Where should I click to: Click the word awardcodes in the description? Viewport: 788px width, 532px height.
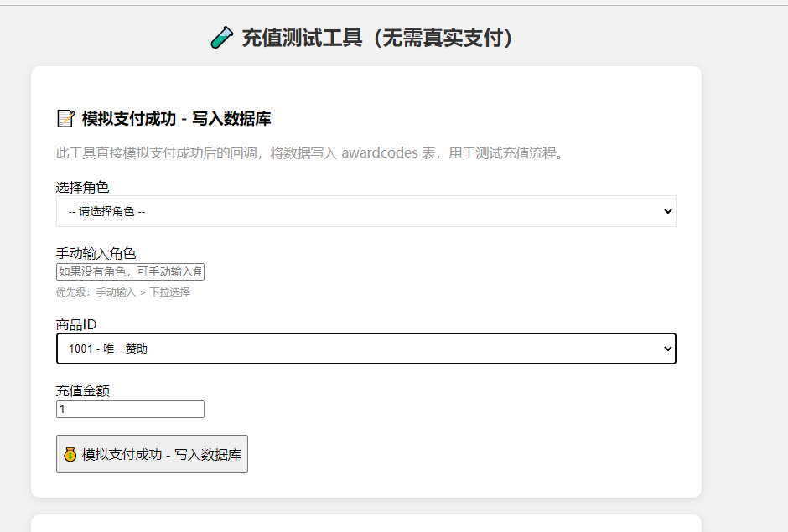[x=380, y=152]
